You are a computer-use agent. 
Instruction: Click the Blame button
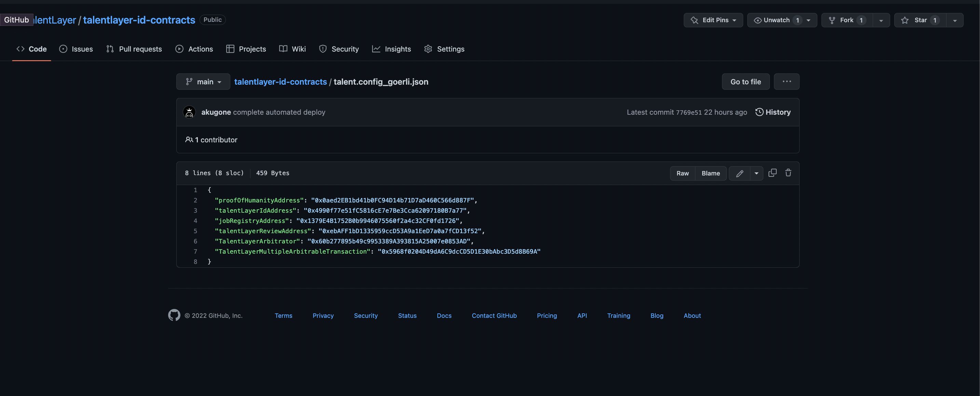pos(711,173)
